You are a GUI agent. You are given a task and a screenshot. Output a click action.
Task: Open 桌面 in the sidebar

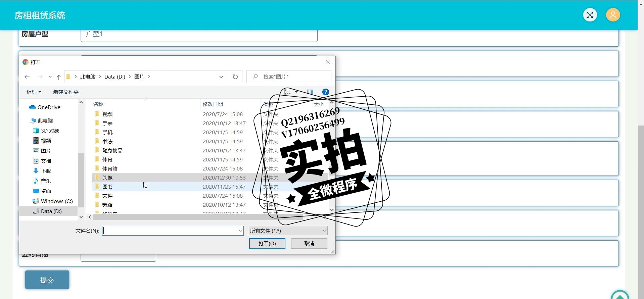click(x=42, y=191)
